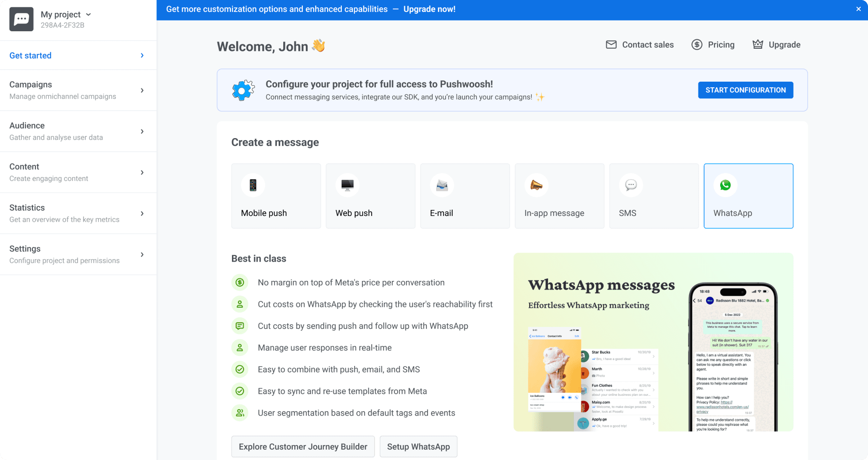
Task: Click the Upgrade now! banner link
Action: pyautogui.click(x=429, y=9)
